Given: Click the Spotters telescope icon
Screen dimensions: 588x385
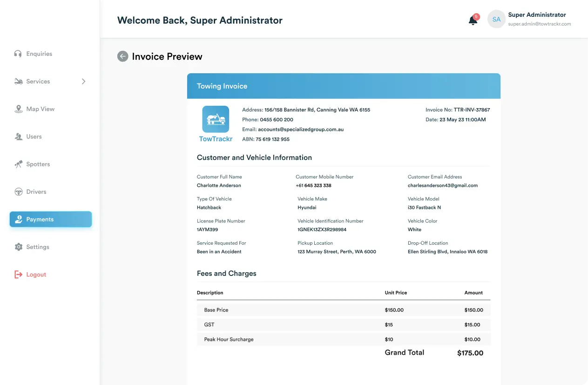Looking at the screenshot, I should pyautogui.click(x=18, y=164).
